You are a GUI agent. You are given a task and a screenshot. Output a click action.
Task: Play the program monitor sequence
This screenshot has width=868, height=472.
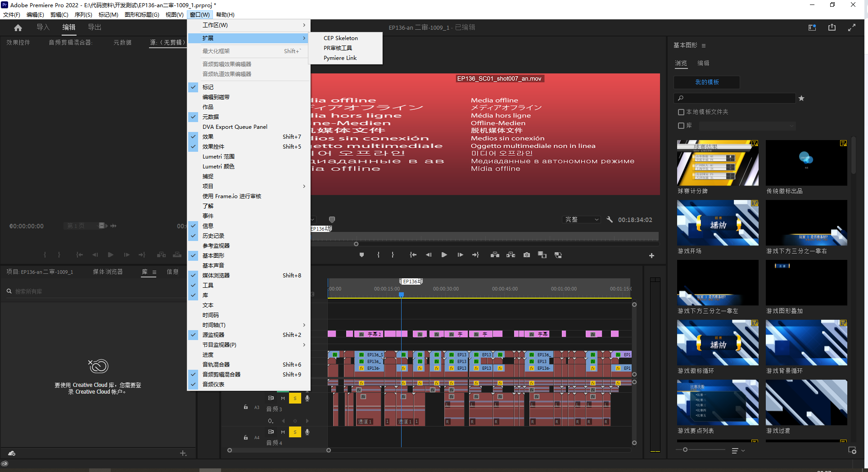pos(444,255)
